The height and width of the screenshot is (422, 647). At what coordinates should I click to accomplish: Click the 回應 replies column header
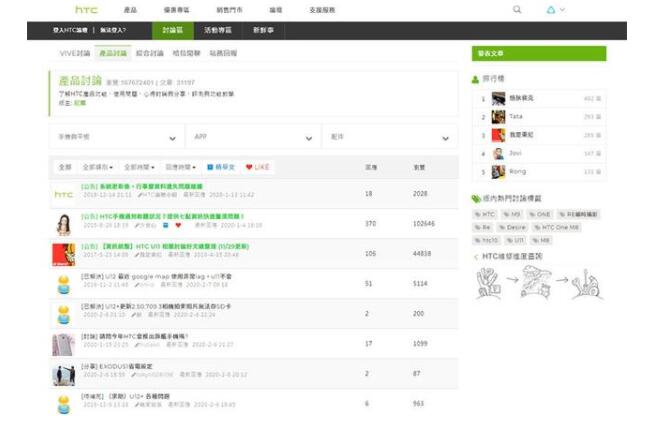[371, 167]
